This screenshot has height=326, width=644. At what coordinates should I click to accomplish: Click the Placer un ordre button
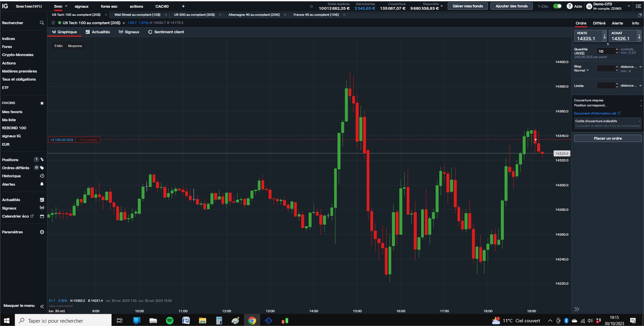coord(608,138)
